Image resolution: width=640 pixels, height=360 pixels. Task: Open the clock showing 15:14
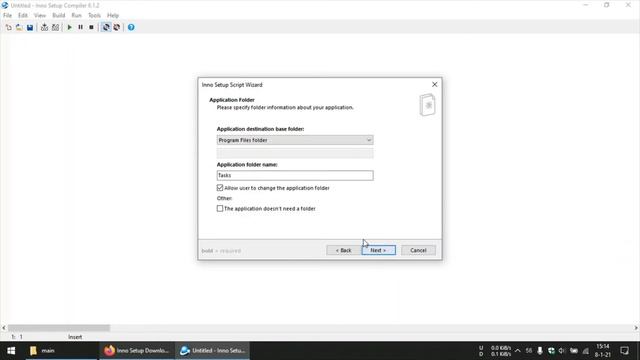(602, 351)
